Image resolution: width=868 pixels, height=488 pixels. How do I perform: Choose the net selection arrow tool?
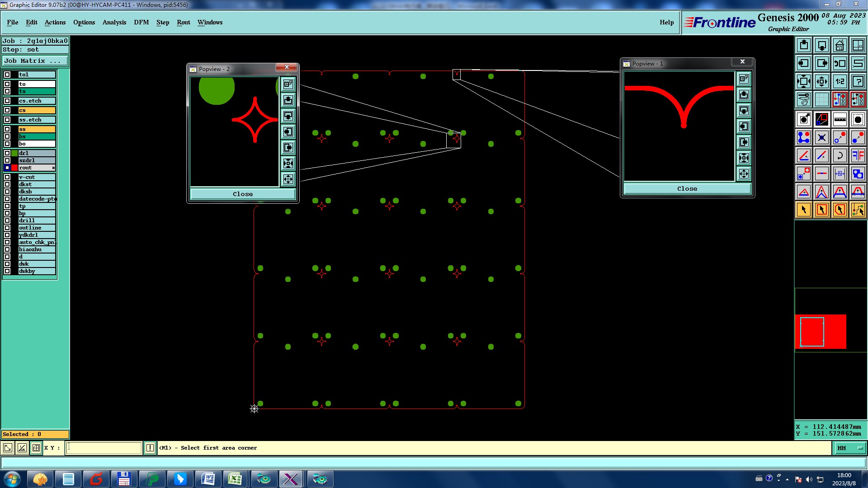click(x=858, y=210)
